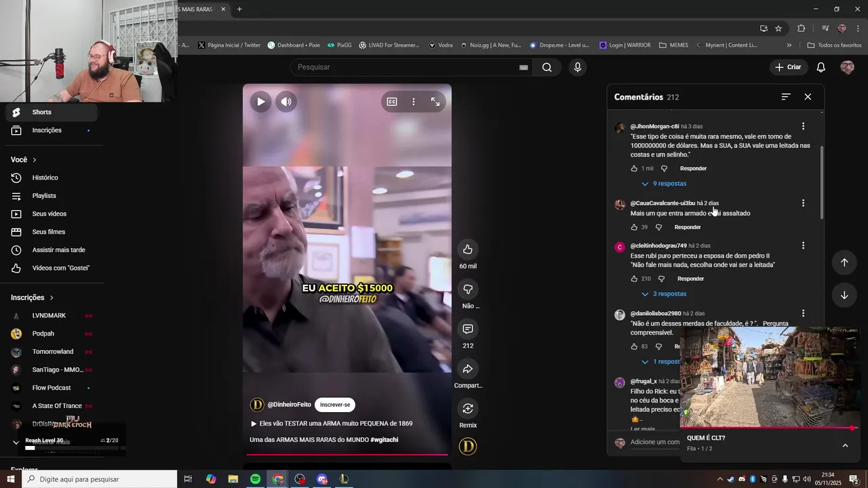Open YouTube notifications bell
Image resolution: width=868 pixels, height=488 pixels.
pyautogui.click(x=821, y=67)
